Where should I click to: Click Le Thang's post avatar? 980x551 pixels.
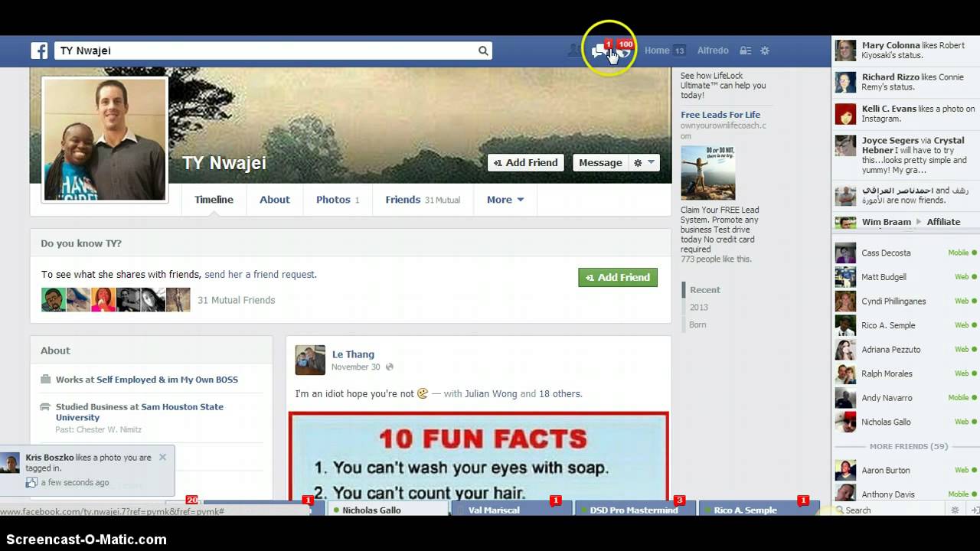pos(310,360)
